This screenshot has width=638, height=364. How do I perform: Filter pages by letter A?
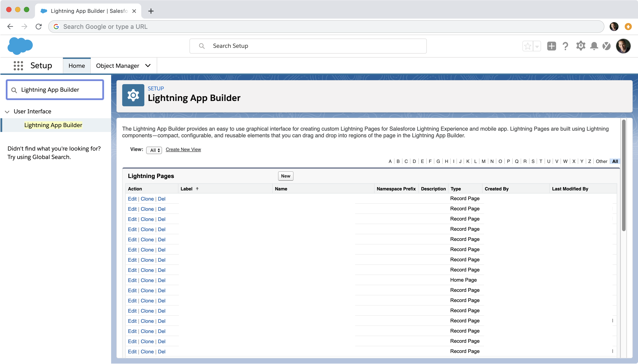(390, 161)
